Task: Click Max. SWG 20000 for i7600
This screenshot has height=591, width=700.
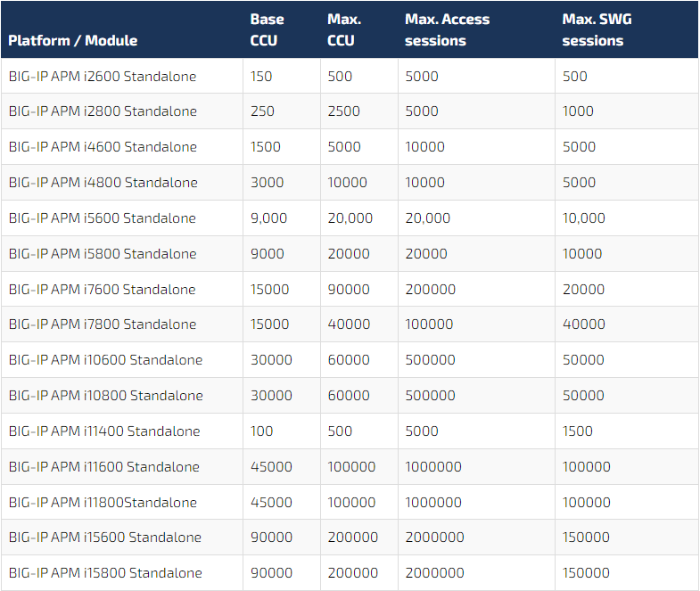Action: 583,290
